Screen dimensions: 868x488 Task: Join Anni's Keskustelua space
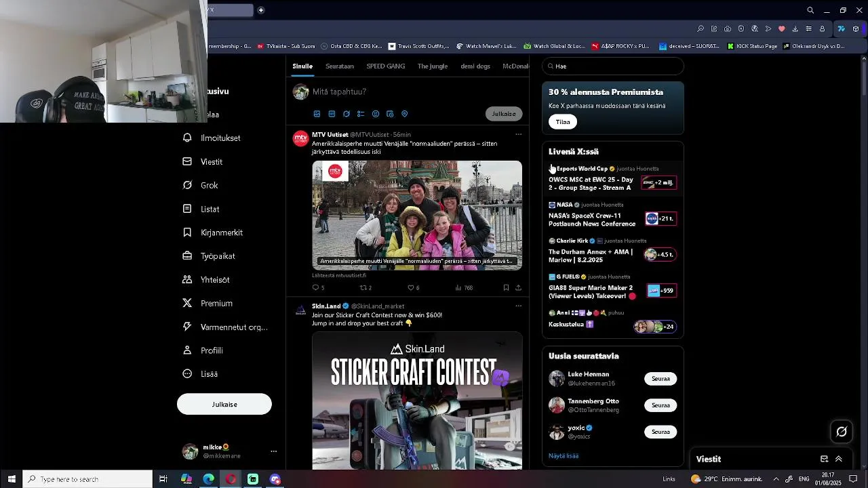pyautogui.click(x=612, y=321)
